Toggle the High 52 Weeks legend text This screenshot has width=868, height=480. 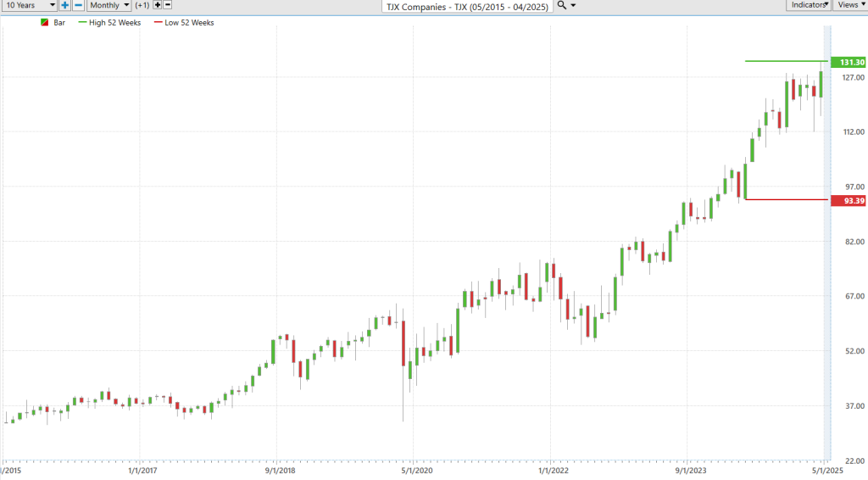coord(114,23)
